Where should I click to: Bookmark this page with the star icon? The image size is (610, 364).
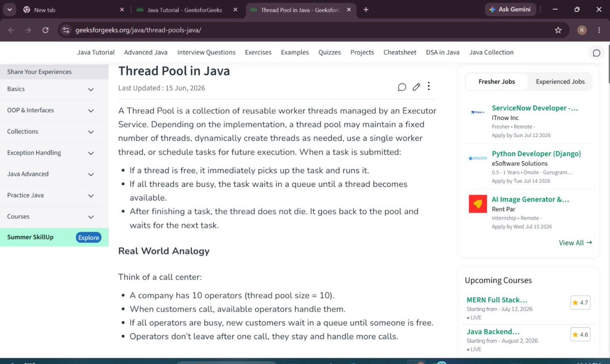pyautogui.click(x=558, y=30)
